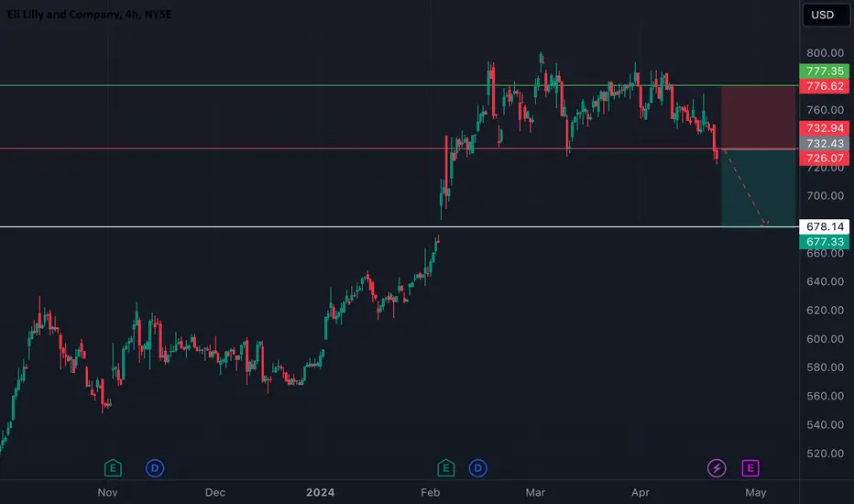Click the Feb date axis label
This screenshot has height=504, width=854.
pyautogui.click(x=431, y=493)
